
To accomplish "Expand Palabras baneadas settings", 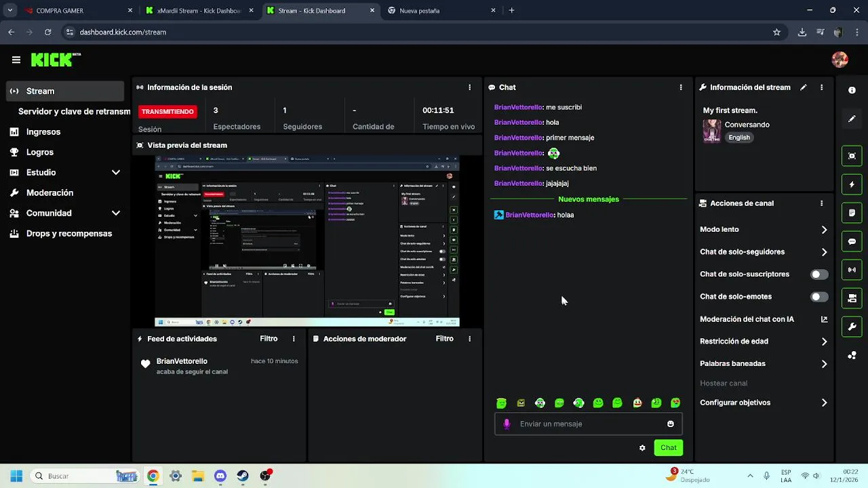I will point(824,364).
